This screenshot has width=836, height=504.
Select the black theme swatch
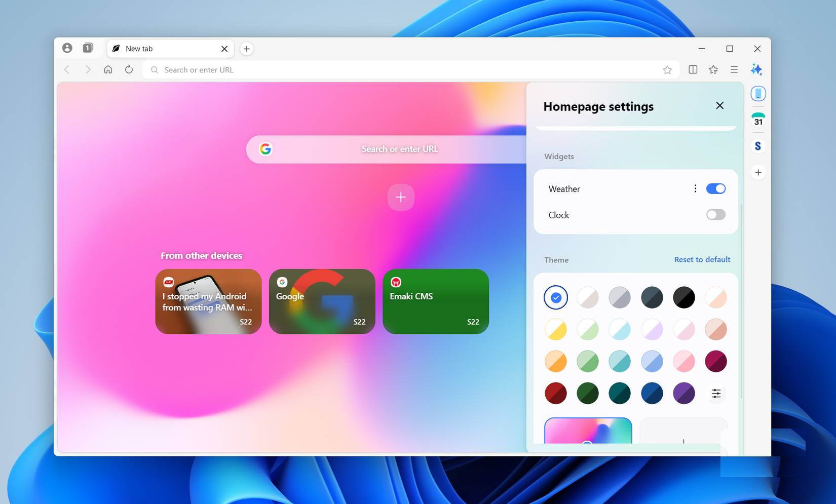coord(684,297)
